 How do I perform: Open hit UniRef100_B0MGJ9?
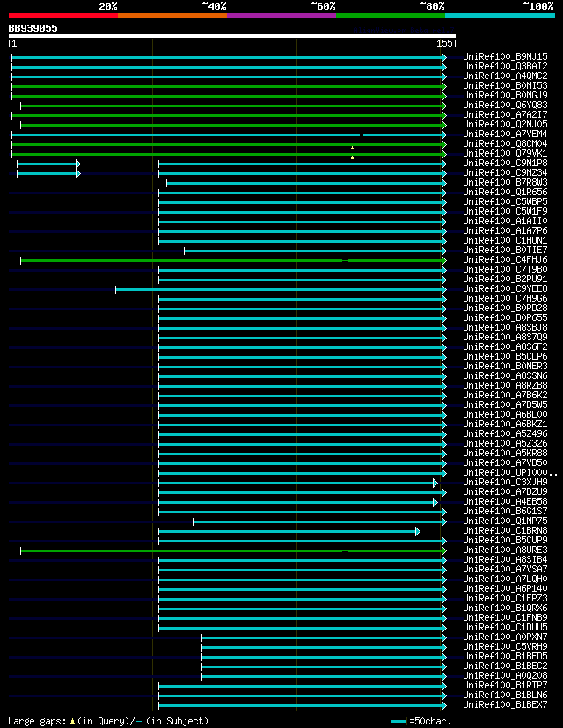click(505, 95)
